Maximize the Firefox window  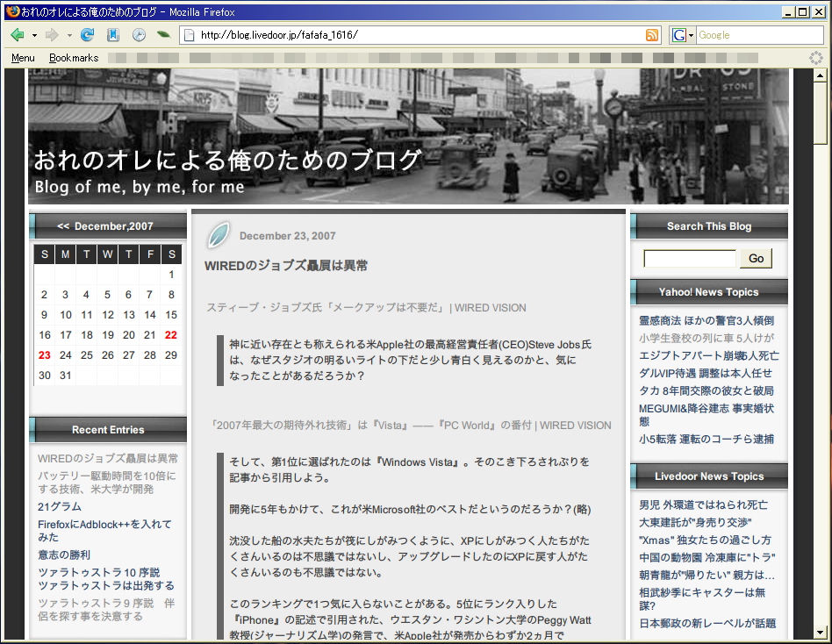click(x=803, y=11)
